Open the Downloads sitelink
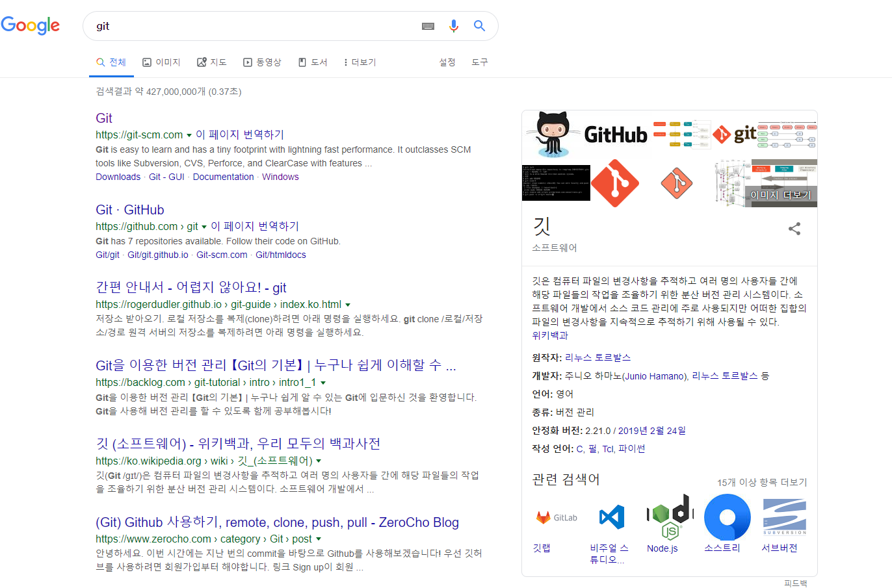The image size is (892, 588). tap(118, 177)
